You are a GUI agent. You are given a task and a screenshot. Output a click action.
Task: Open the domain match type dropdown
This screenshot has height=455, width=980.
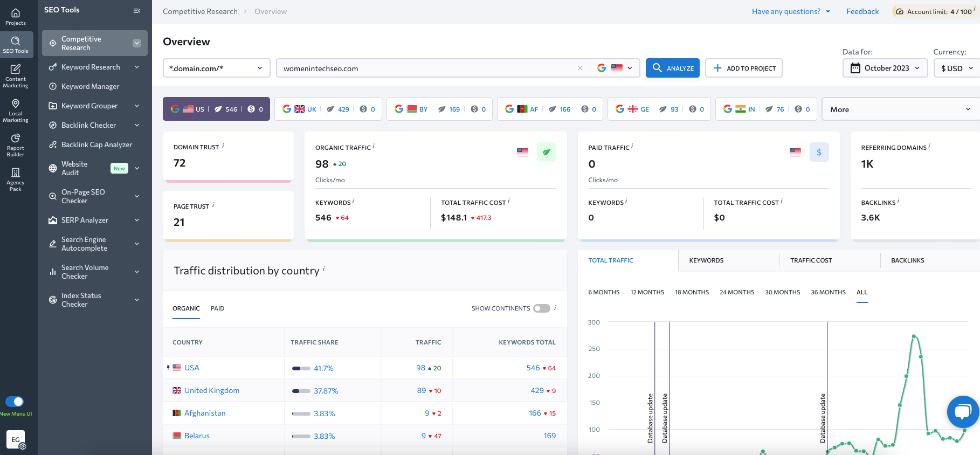(x=216, y=68)
